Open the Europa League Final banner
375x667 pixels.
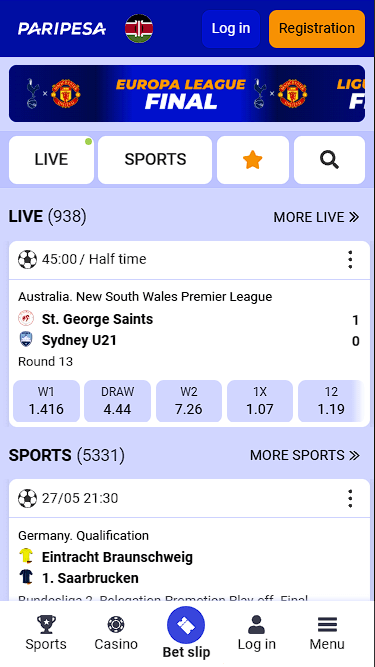pyautogui.click(x=187, y=94)
